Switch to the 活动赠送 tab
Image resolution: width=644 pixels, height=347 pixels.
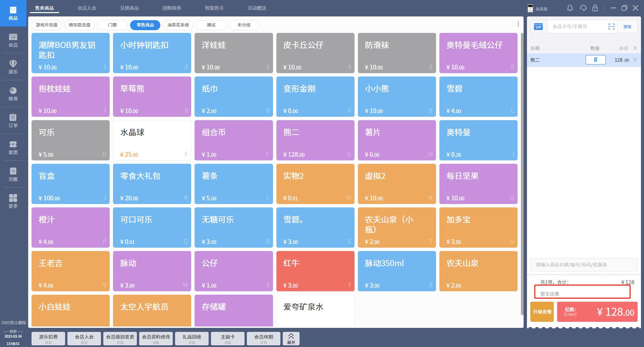click(x=257, y=8)
